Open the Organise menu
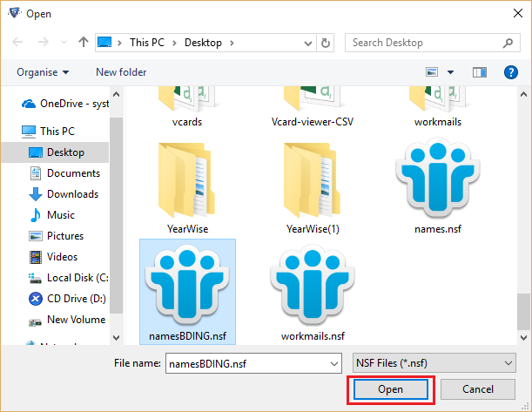The height and width of the screenshot is (412, 532). tap(43, 72)
